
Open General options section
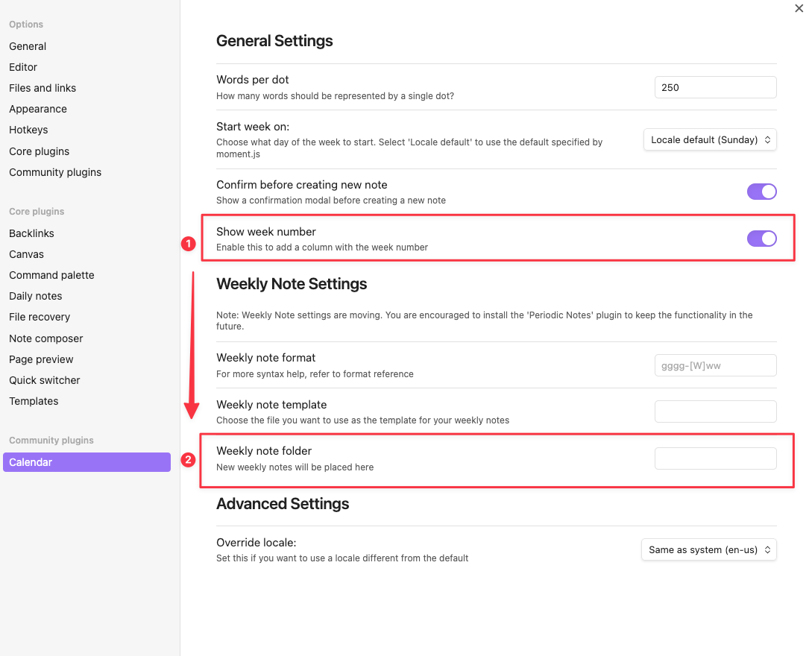[x=28, y=46]
